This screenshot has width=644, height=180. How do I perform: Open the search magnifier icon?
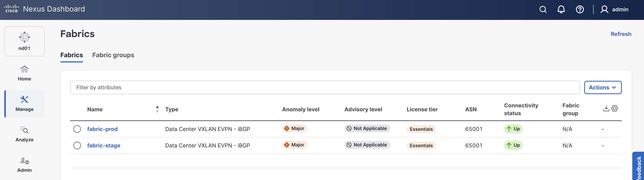point(543,10)
